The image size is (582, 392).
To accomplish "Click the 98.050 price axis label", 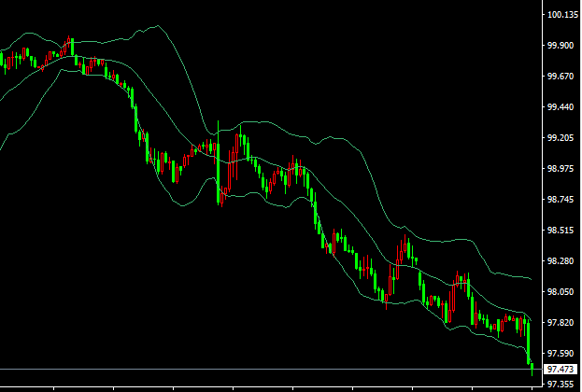I will 561,292.
